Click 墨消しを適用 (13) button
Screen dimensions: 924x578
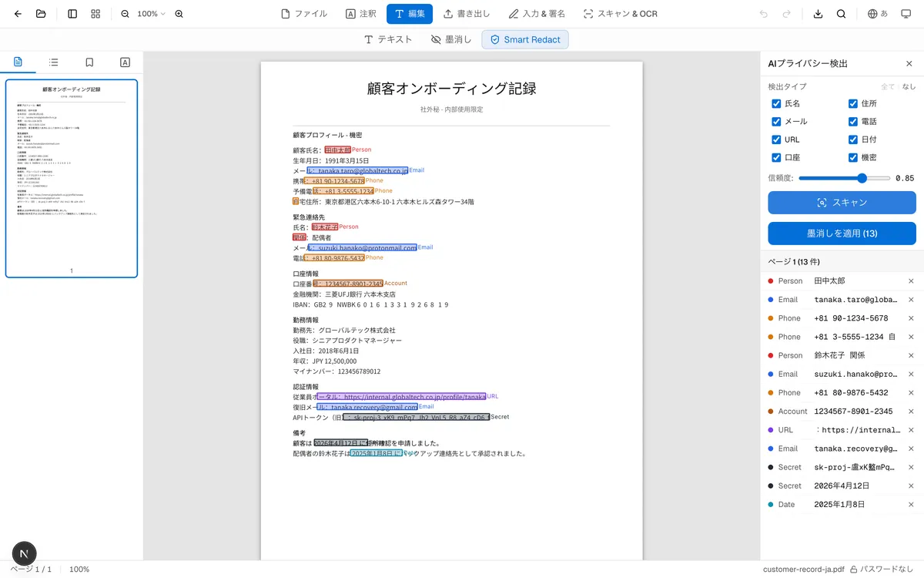(842, 234)
